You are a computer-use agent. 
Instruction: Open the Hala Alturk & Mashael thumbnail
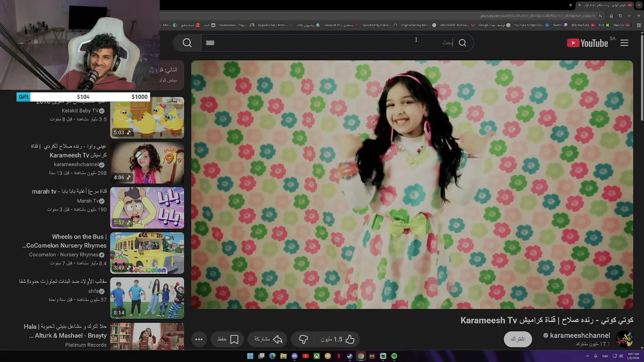[x=147, y=336]
